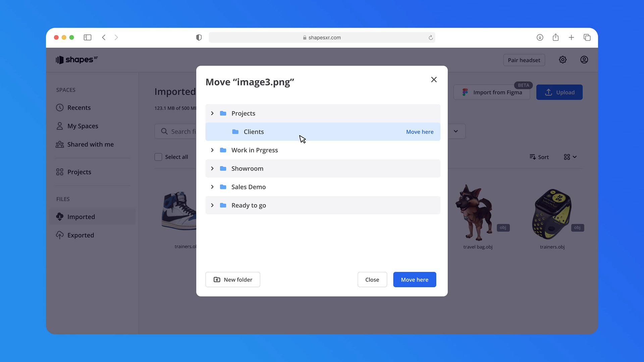Click the Safari sidebar toggle icon
This screenshot has height=362, width=644.
(x=88, y=38)
